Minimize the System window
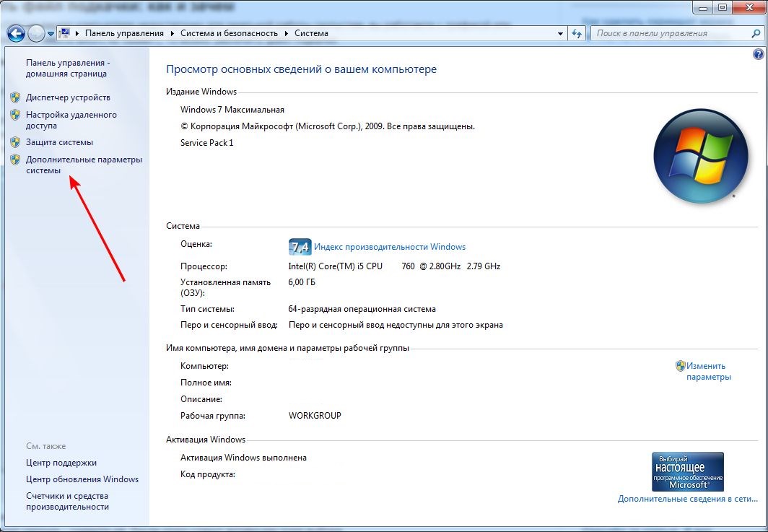The image size is (768, 532). coord(703,7)
